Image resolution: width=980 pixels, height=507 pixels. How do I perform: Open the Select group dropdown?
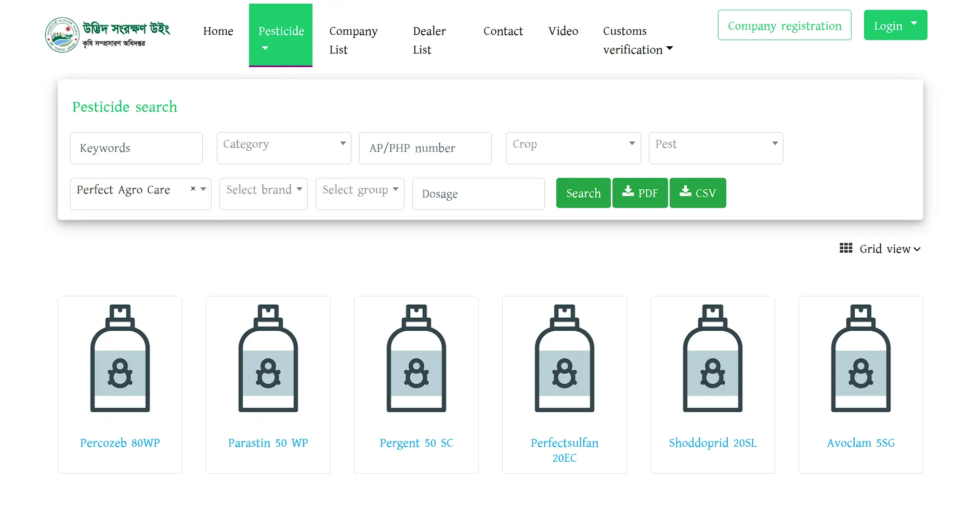coord(360,194)
